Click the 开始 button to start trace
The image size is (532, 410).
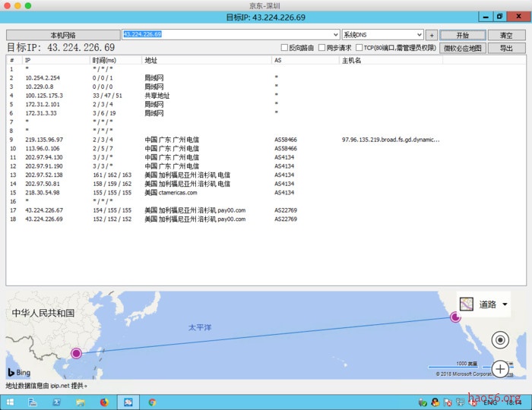(463, 35)
